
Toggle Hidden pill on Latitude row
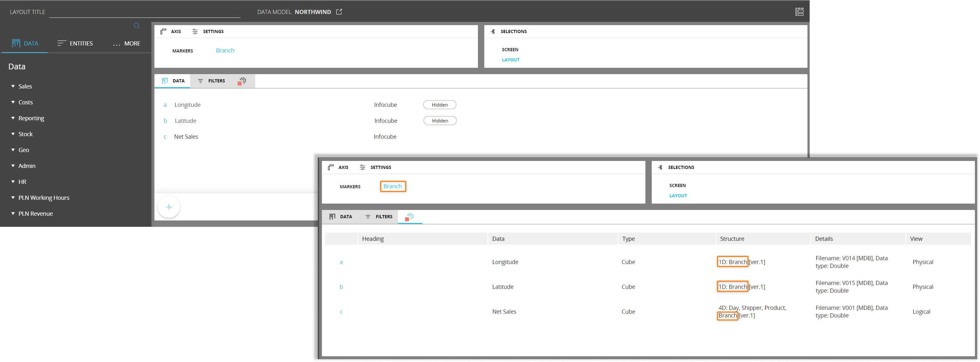[440, 121]
